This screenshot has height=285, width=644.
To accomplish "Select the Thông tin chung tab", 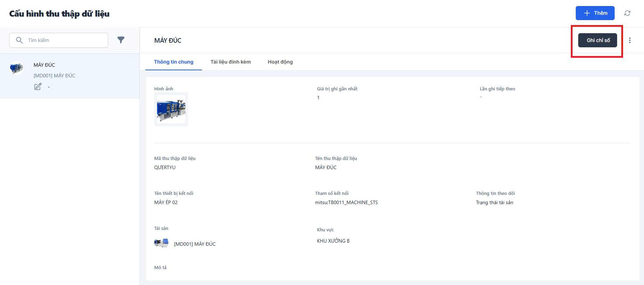I will coord(173,62).
